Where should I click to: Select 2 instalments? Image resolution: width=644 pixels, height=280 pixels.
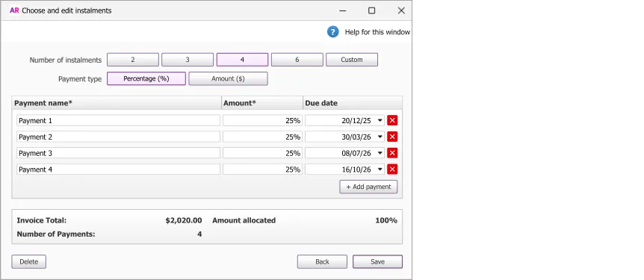(x=133, y=60)
